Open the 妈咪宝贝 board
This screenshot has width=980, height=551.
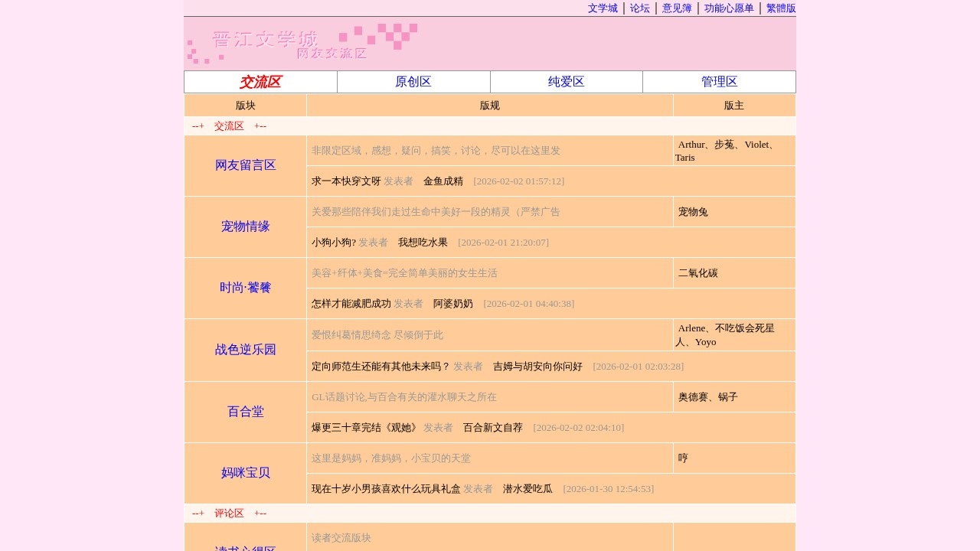point(245,473)
